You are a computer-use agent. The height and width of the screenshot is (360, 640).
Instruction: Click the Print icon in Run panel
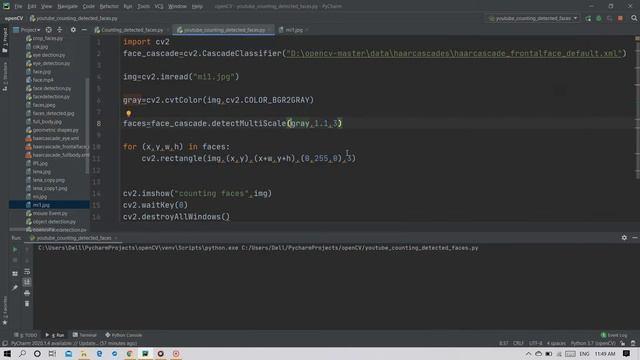pos(27,293)
